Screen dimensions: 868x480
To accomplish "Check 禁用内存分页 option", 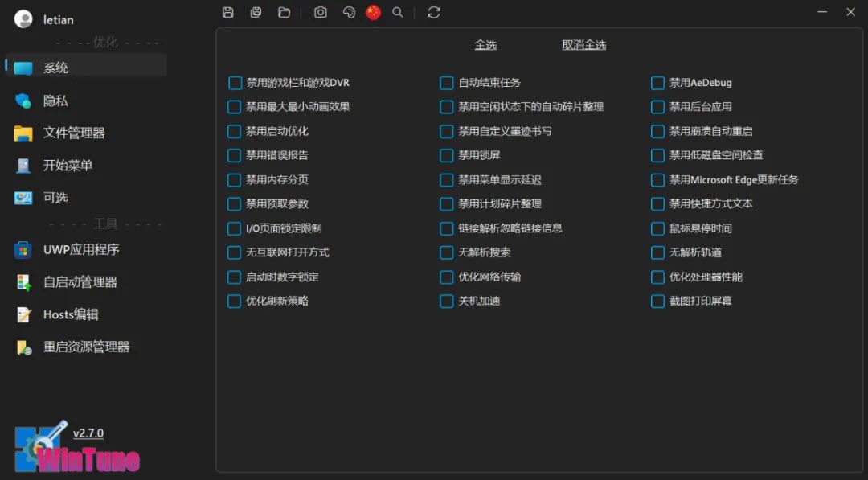I will (x=235, y=180).
